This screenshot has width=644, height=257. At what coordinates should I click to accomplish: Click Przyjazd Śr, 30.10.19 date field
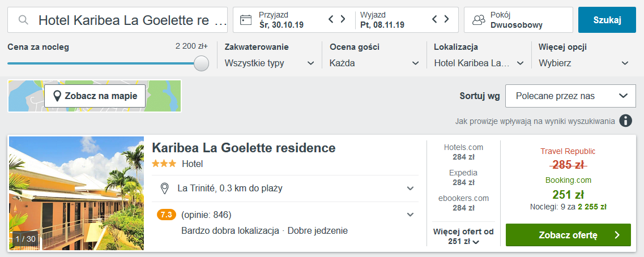(282, 20)
